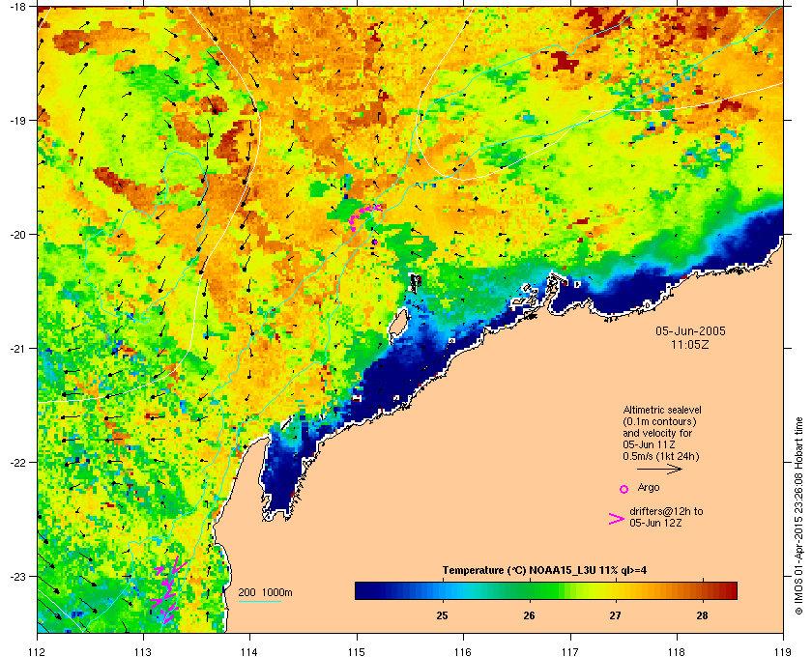Click longitude axis label 114

coord(249,652)
